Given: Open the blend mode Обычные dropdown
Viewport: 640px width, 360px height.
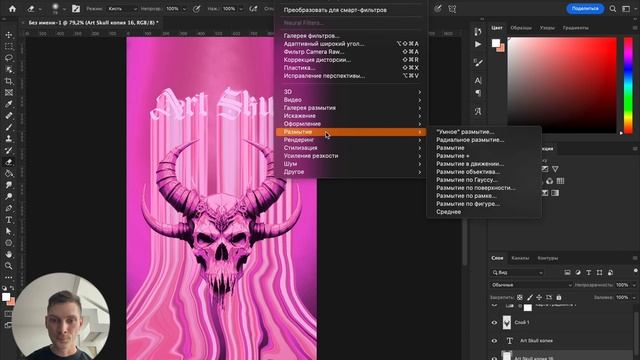Looking at the screenshot, I should click(x=531, y=285).
